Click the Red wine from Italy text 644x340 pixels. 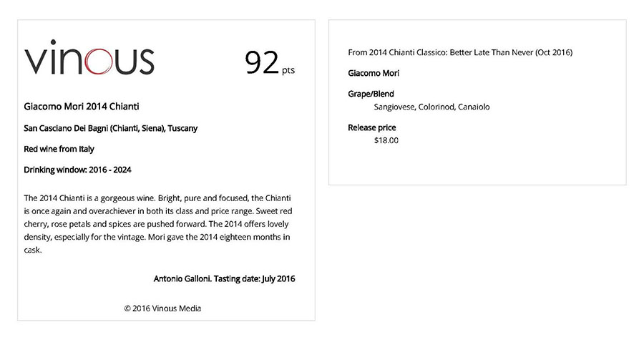coord(59,149)
